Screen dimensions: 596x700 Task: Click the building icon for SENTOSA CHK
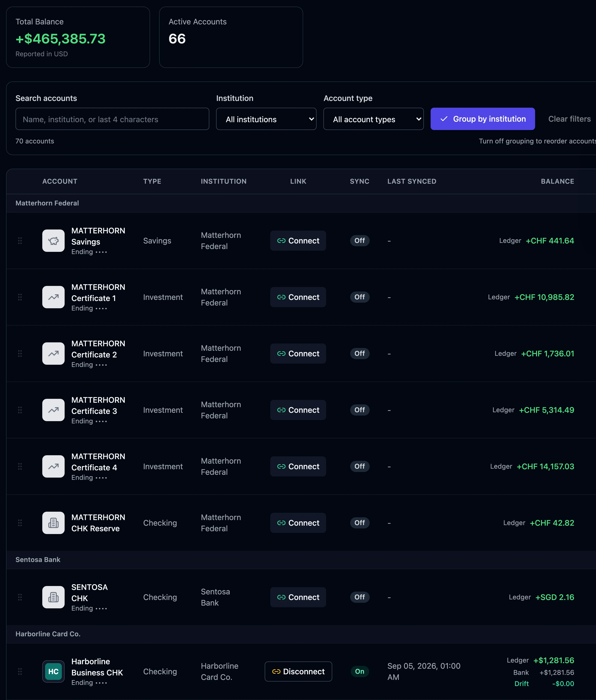click(53, 597)
